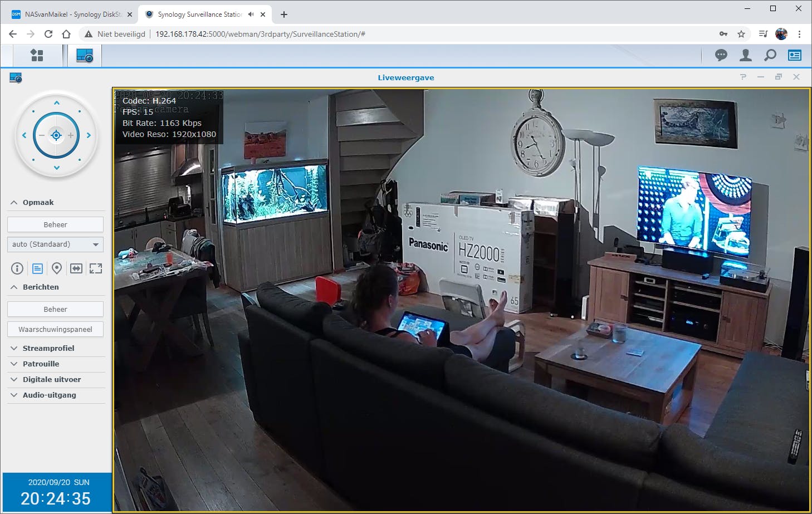
Task: Zoom in using the PTZ plus button
Action: 71,135
